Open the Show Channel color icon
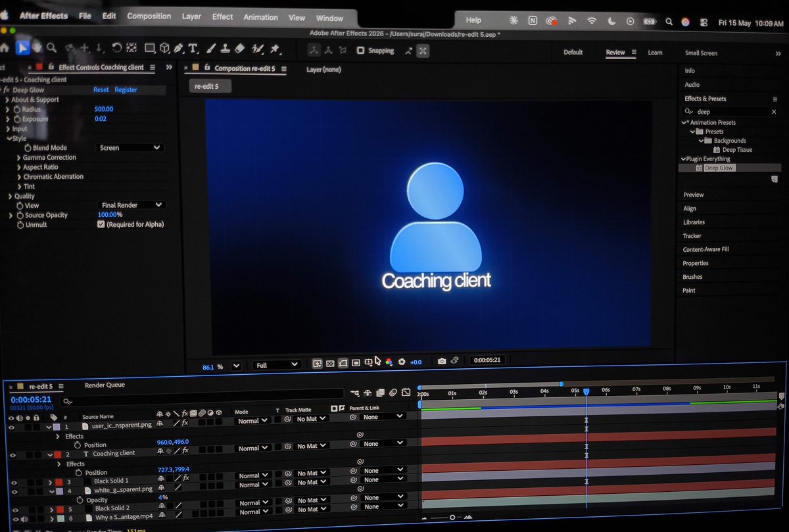789x532 pixels. pos(389,362)
